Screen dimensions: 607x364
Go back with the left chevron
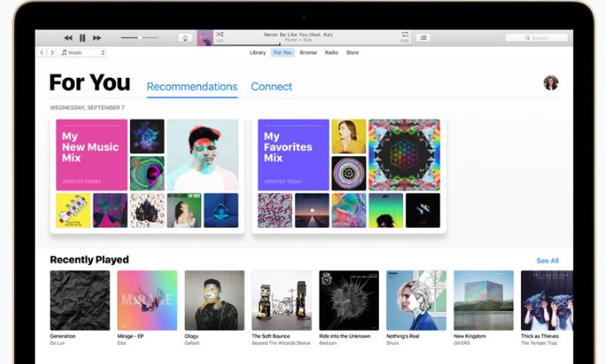[x=42, y=53]
